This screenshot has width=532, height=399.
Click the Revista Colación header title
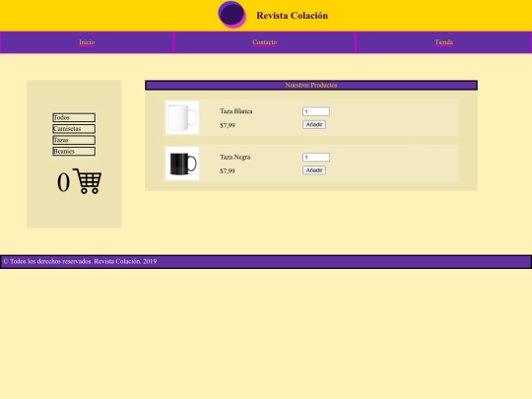point(293,16)
